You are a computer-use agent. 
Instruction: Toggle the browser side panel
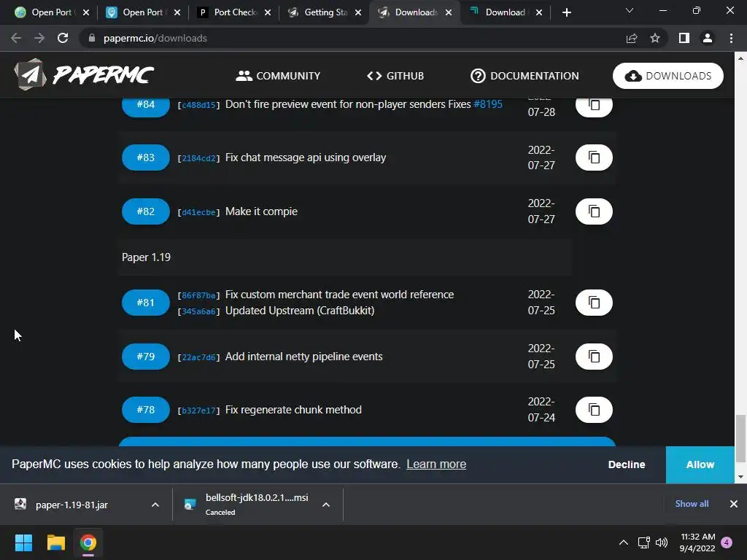click(684, 38)
